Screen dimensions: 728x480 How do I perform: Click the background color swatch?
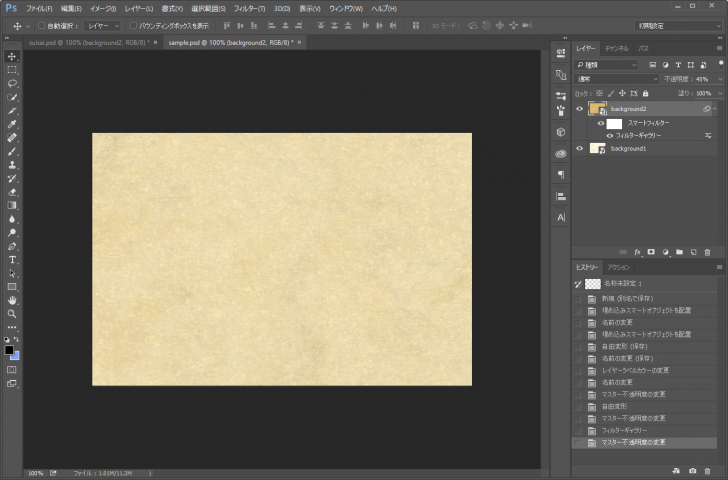point(16,356)
